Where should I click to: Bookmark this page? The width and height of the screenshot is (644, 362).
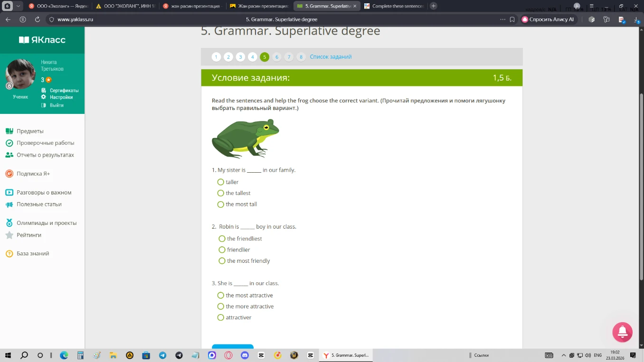512,19
